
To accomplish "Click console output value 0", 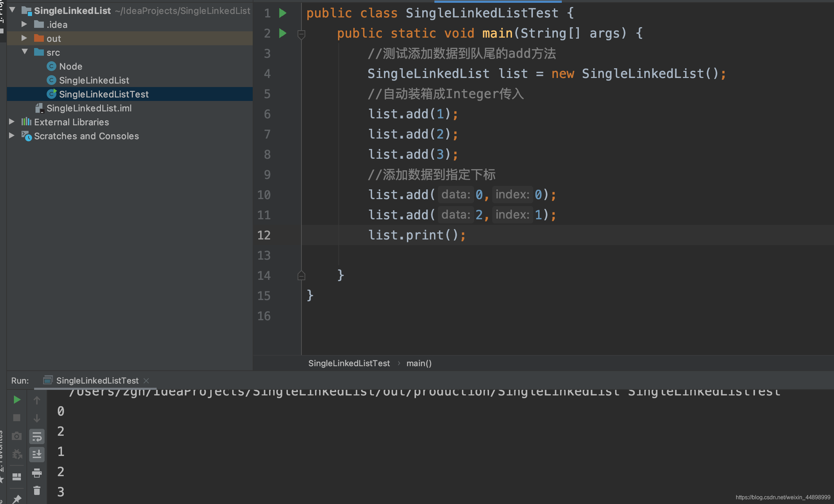I will click(x=61, y=411).
